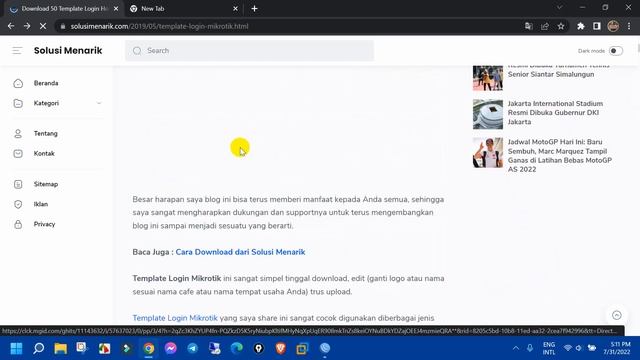
Task: Go back with browser back arrow
Action: (11, 26)
